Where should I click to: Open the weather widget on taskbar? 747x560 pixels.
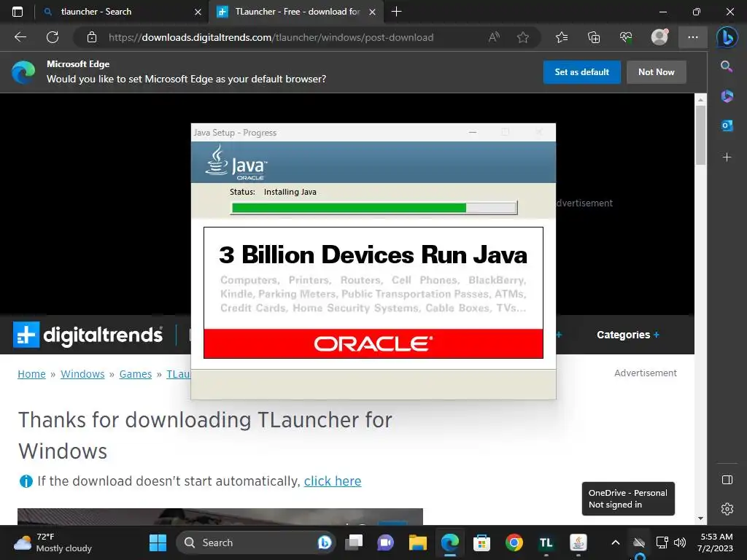(53, 542)
